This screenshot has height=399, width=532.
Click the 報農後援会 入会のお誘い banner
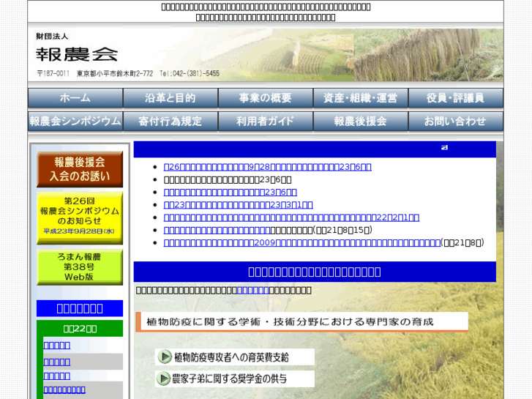pyautogui.click(x=80, y=169)
